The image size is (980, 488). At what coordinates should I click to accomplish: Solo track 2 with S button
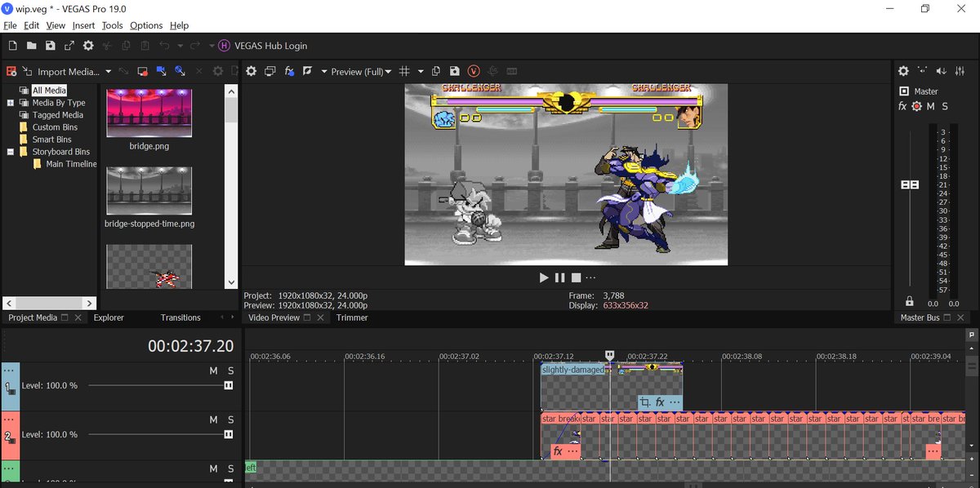point(231,420)
